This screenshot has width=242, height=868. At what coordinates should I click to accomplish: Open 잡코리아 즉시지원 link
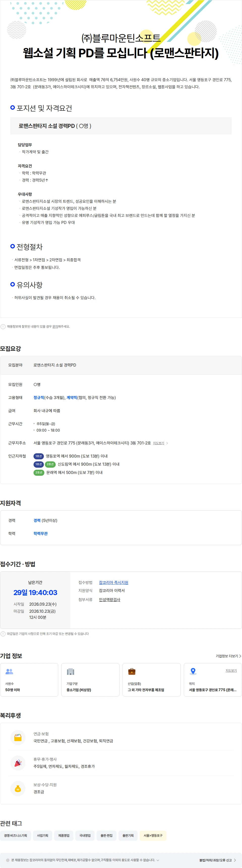[x=113, y=583]
